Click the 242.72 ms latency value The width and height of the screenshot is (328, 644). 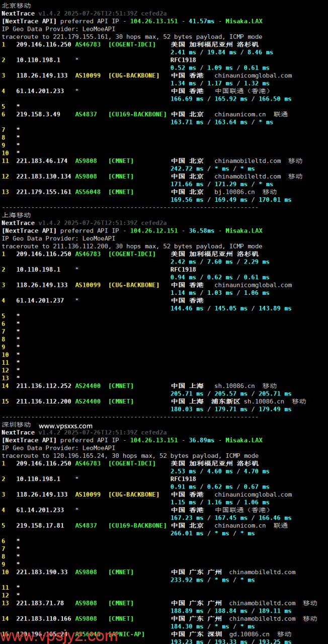(x=187, y=169)
